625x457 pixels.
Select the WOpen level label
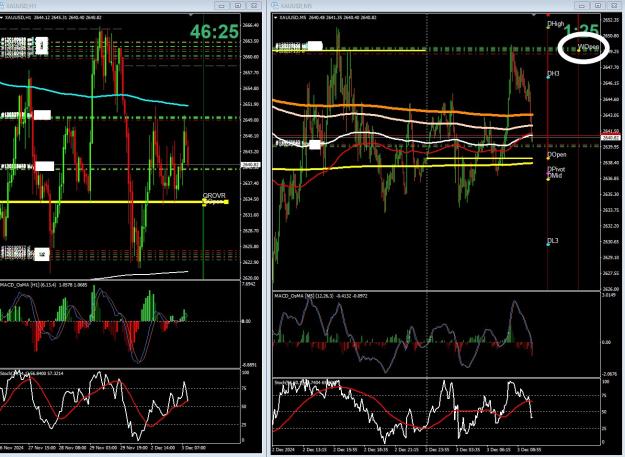[x=588, y=47]
